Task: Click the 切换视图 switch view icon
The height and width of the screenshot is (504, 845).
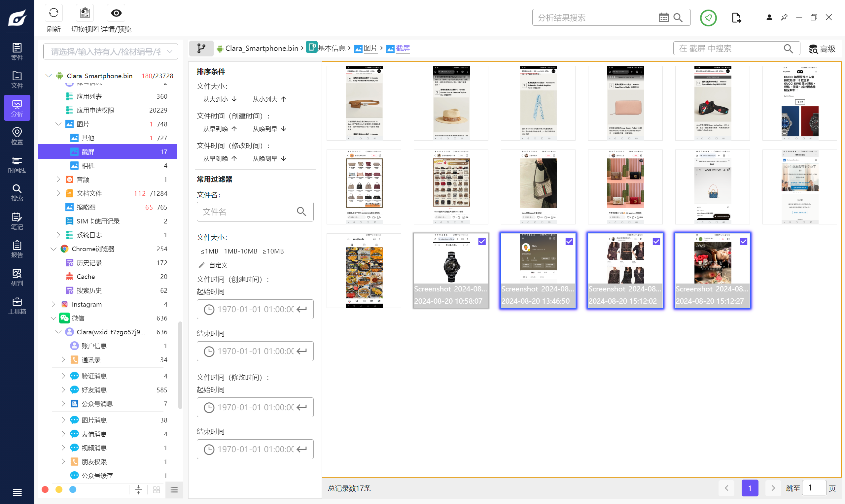Action: point(85,14)
